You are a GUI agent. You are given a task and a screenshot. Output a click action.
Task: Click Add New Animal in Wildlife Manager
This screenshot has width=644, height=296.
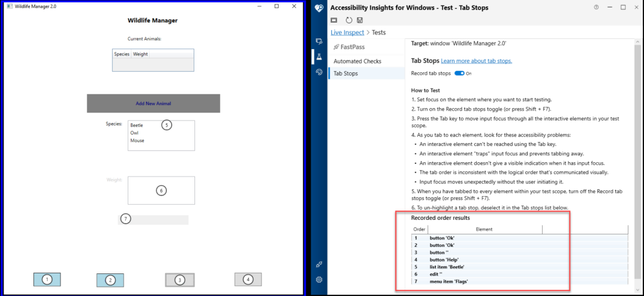click(153, 104)
